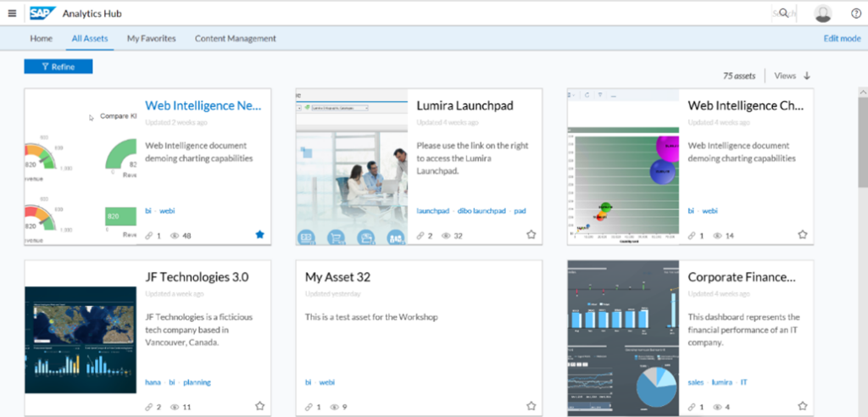Viewport: 868px width, 417px height.
Task: Click the SAP logo
Action: coord(42,14)
